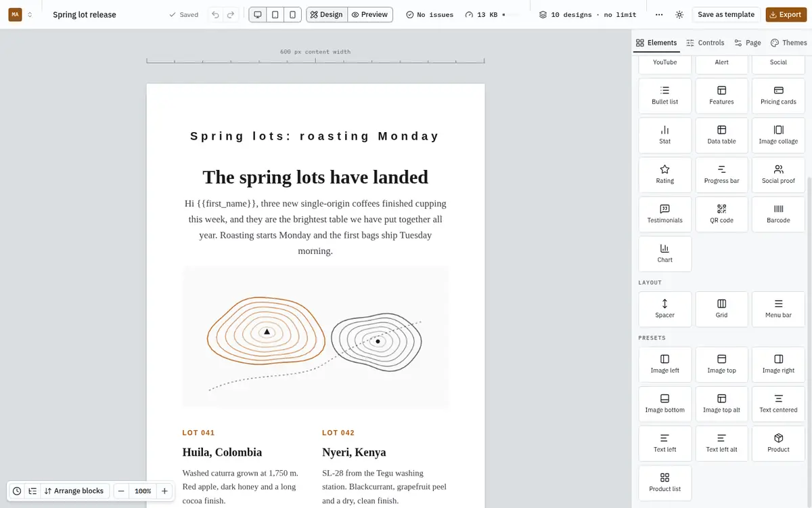Open the block outline tree icon

[32, 491]
